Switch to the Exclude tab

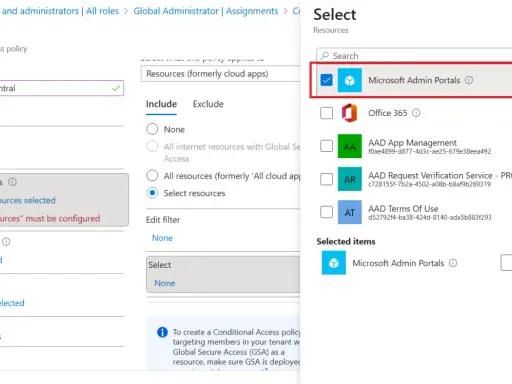coord(208,104)
